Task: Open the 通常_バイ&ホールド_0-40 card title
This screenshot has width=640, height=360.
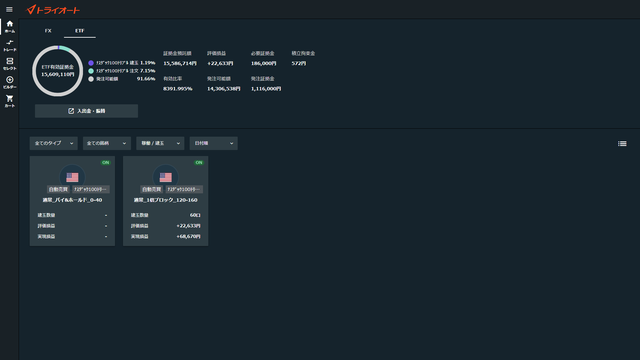Action: click(x=72, y=200)
